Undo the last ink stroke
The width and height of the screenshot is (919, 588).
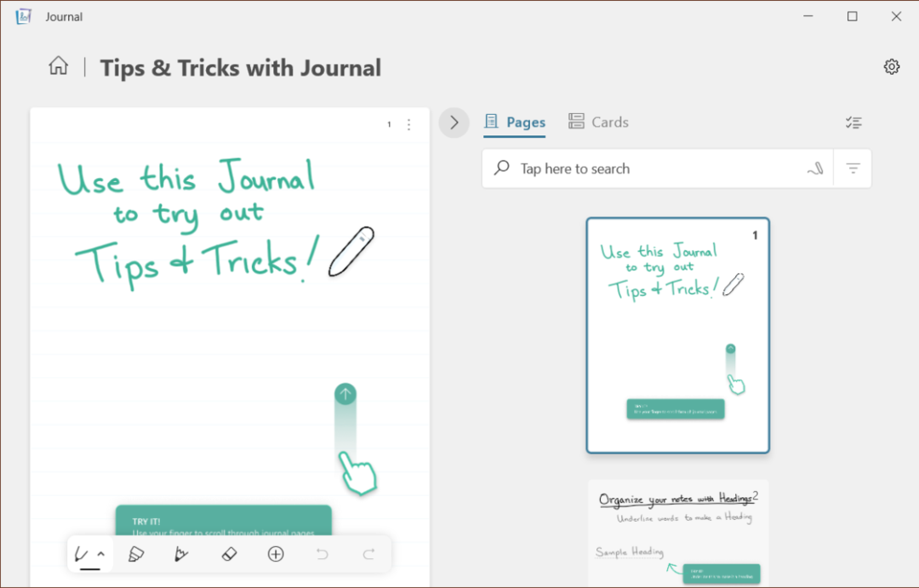(323, 554)
